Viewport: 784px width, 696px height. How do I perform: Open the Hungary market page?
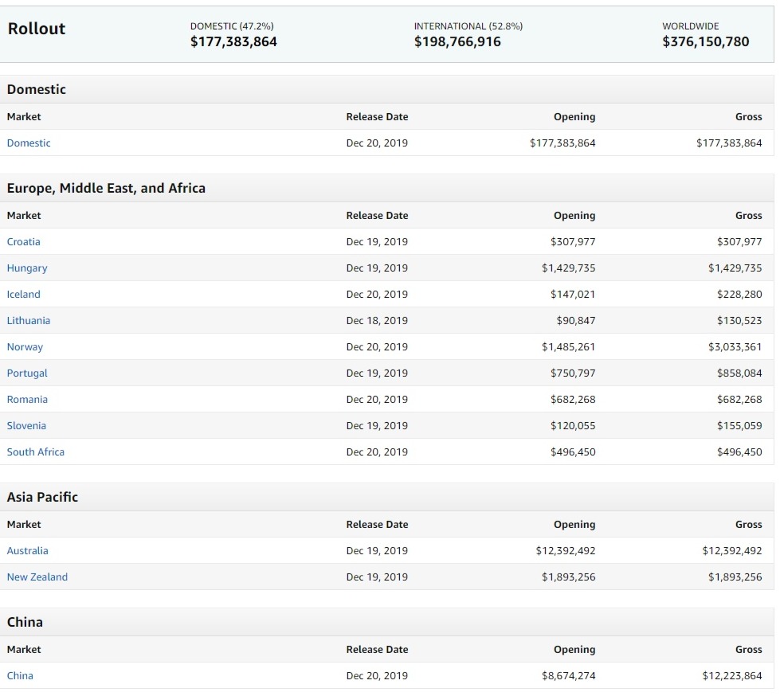[x=27, y=268]
